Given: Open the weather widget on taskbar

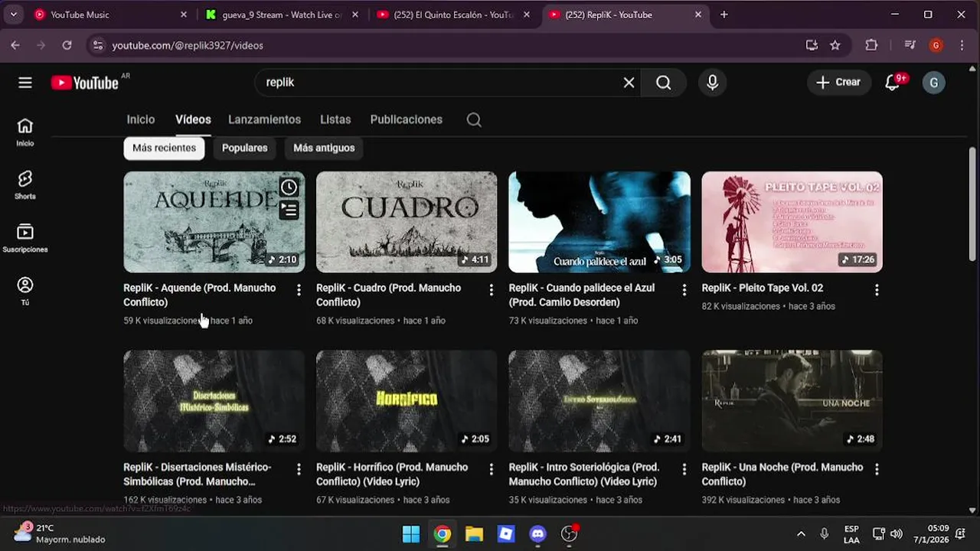Looking at the screenshot, I should (60, 533).
